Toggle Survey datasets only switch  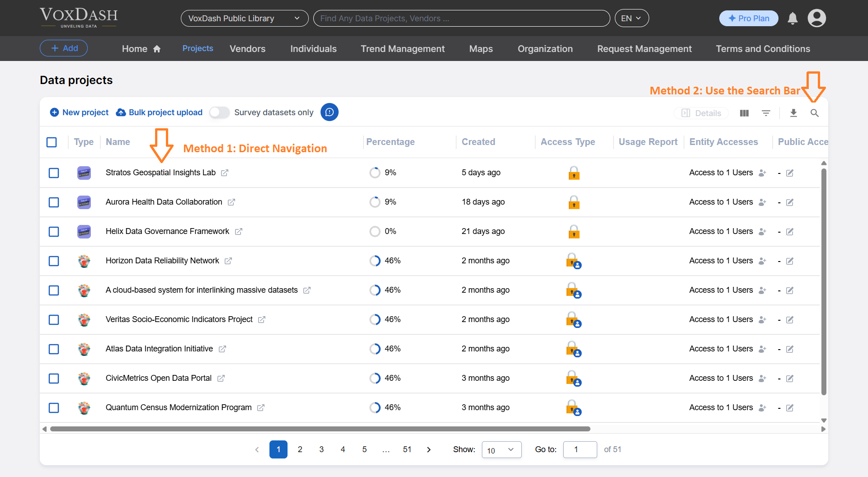pos(219,112)
